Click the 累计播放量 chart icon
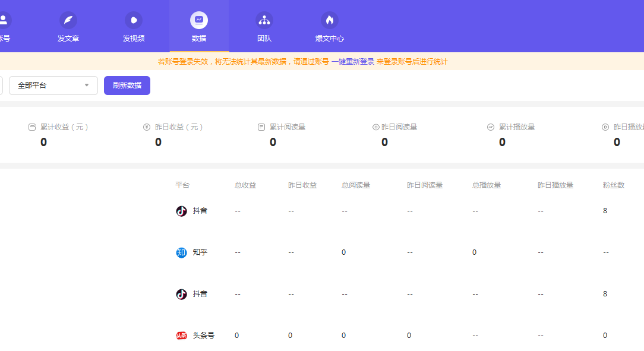Image resolution: width=644 pixels, height=351 pixels. pos(491,127)
